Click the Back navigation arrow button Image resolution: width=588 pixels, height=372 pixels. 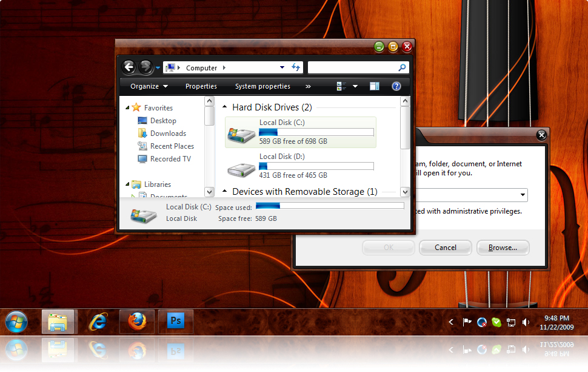(129, 67)
